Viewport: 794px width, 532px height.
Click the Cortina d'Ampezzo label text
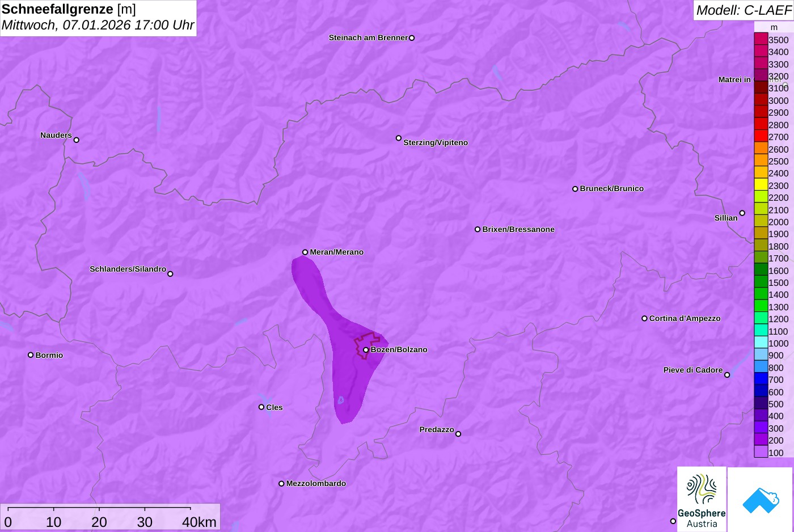685,319
